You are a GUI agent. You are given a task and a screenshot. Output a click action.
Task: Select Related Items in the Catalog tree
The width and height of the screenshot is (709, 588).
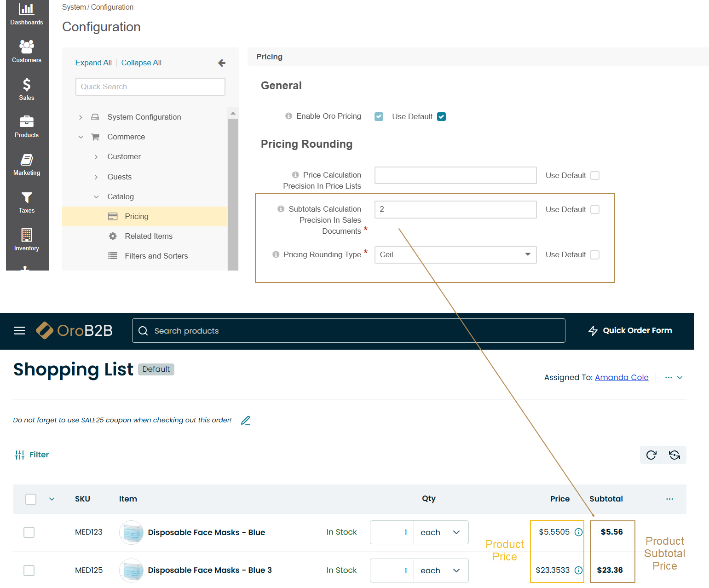(148, 236)
